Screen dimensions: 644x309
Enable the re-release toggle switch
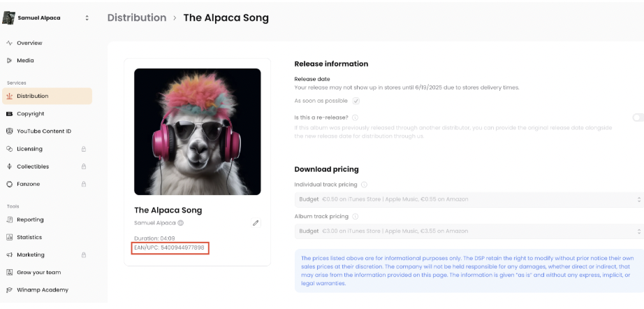tap(638, 117)
